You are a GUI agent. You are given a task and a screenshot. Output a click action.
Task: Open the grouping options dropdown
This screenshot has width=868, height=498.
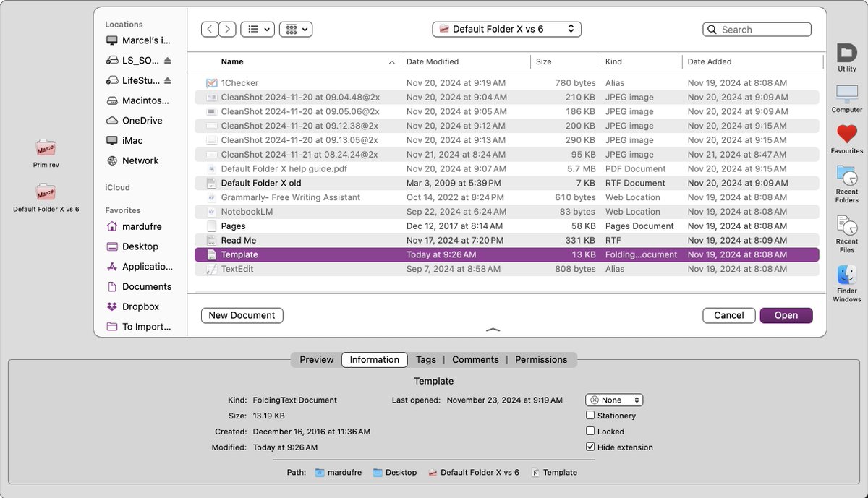(295, 29)
